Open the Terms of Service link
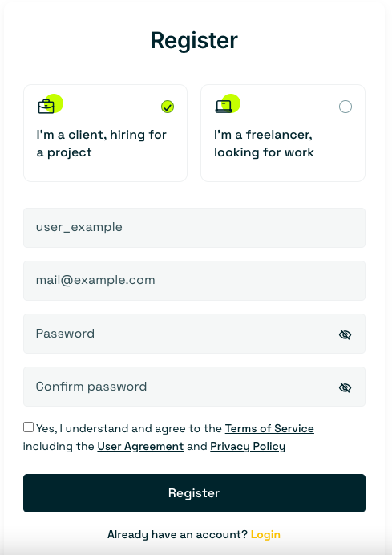Viewport: 392px width, 555px height. pyautogui.click(x=269, y=428)
